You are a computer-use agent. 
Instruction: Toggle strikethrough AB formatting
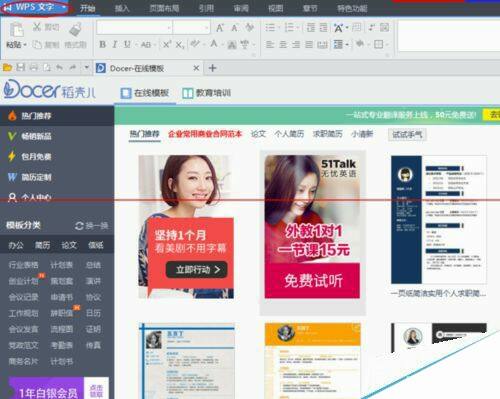(x=146, y=45)
